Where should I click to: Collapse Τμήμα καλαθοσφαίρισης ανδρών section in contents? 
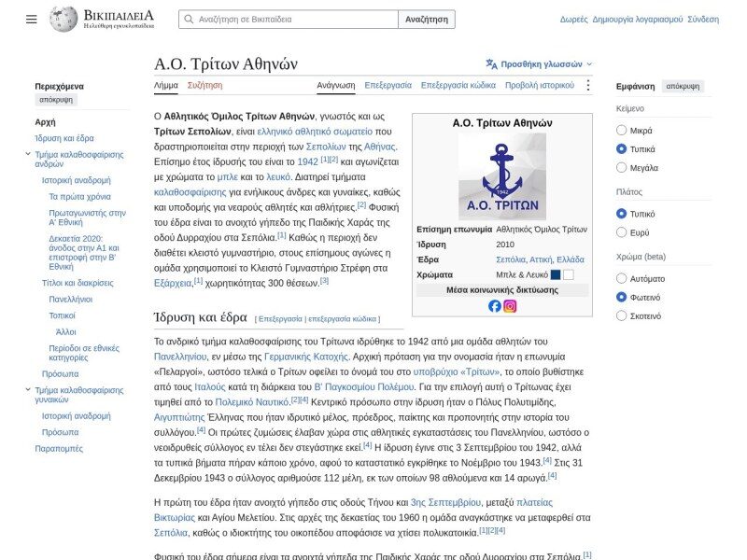[x=28, y=154]
